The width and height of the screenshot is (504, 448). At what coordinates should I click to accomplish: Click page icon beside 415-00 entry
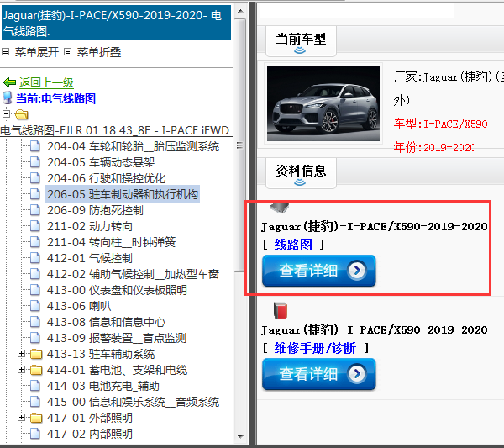(35, 402)
